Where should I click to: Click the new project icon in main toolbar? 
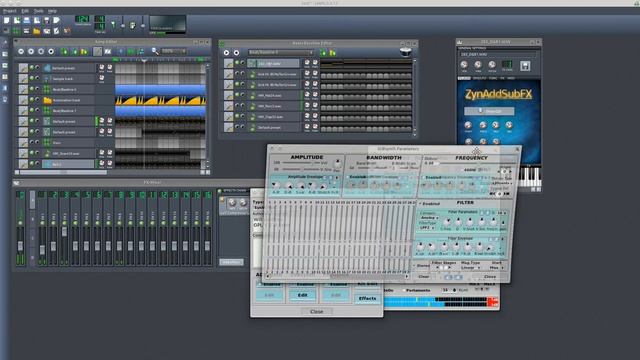7,20
